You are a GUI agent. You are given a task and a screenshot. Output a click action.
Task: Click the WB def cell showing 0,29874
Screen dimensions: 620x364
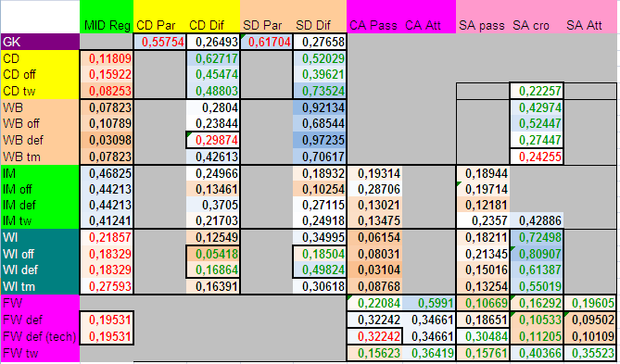click(213, 140)
